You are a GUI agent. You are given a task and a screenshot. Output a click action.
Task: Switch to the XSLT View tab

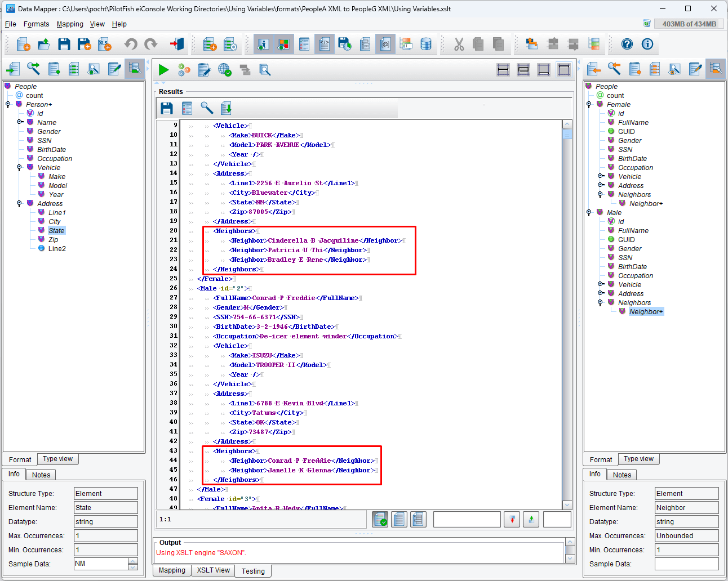click(x=213, y=570)
